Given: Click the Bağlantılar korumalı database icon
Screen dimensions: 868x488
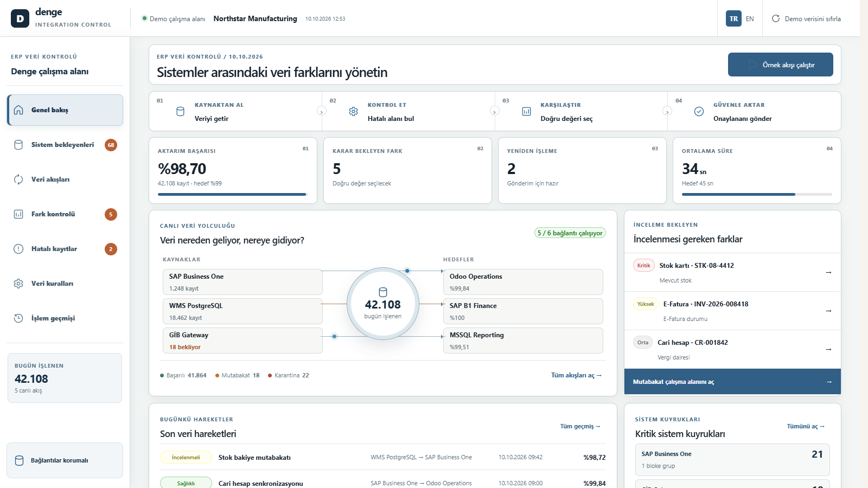Looking at the screenshot, I should tap(19, 460).
